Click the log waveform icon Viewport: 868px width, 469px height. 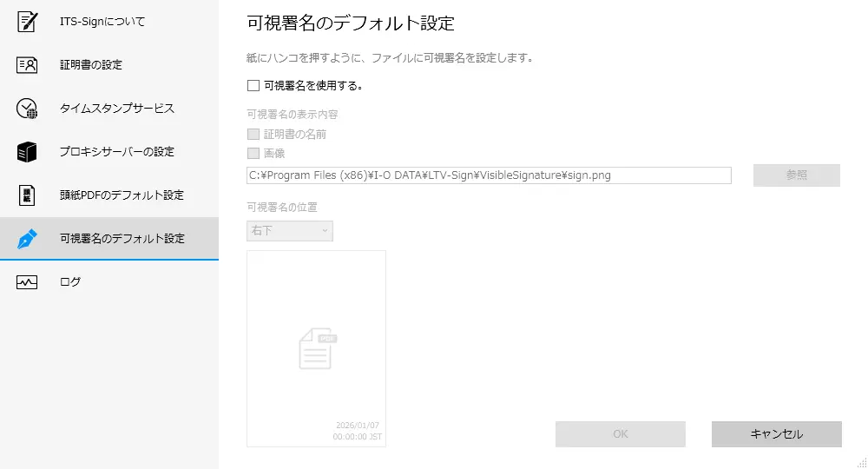27,282
